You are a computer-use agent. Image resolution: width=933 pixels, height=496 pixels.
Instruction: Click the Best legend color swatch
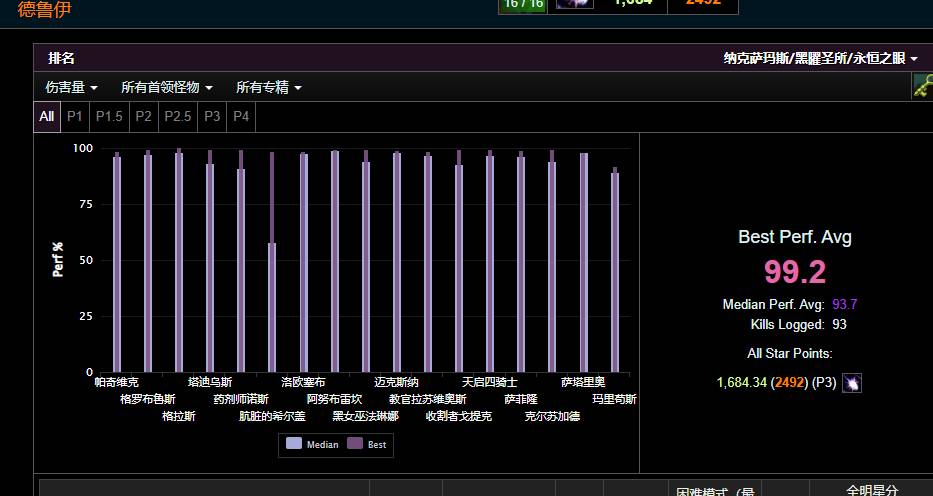355,444
